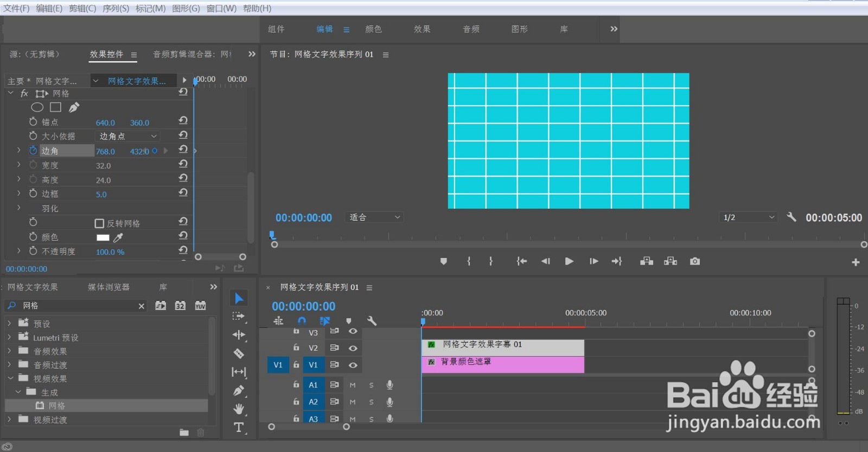The image size is (868, 452).
Task: Click program monitor playhead marker
Action: point(272,235)
